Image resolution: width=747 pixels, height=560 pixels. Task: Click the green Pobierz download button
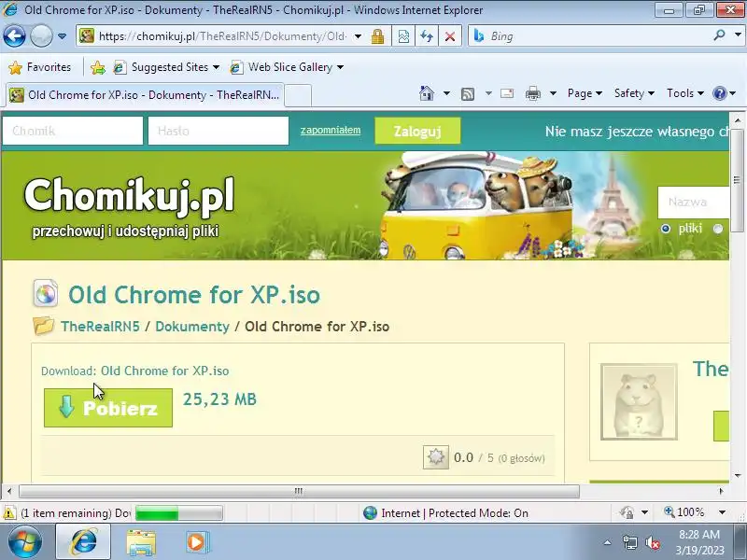pos(108,408)
